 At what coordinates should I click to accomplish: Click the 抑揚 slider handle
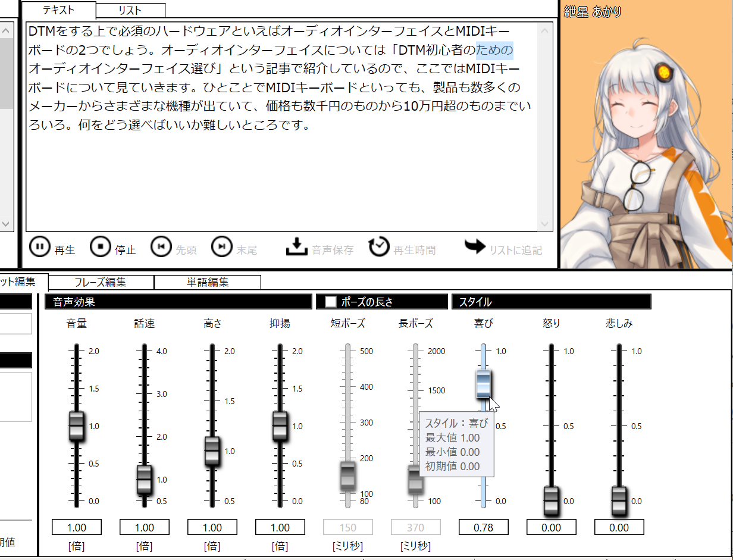pyautogui.click(x=280, y=426)
